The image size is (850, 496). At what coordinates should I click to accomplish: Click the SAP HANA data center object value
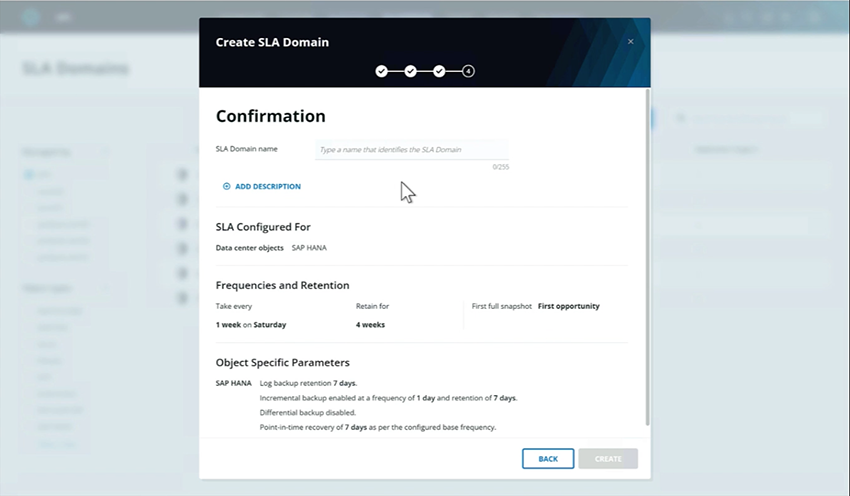309,248
